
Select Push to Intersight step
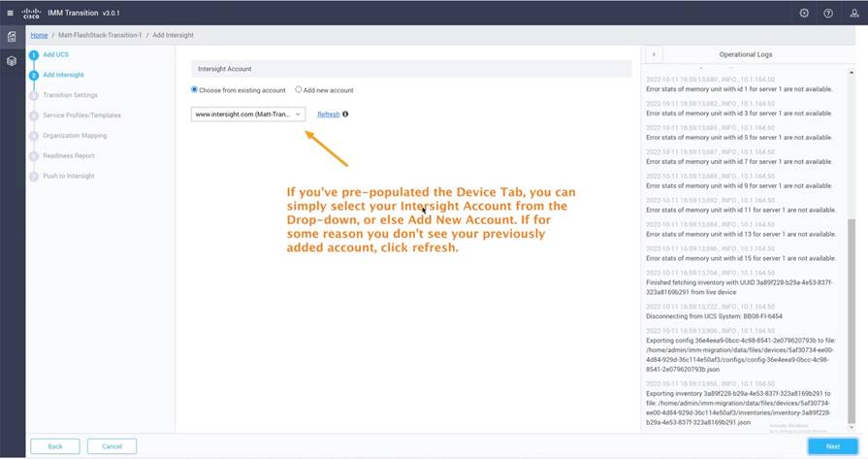69,176
